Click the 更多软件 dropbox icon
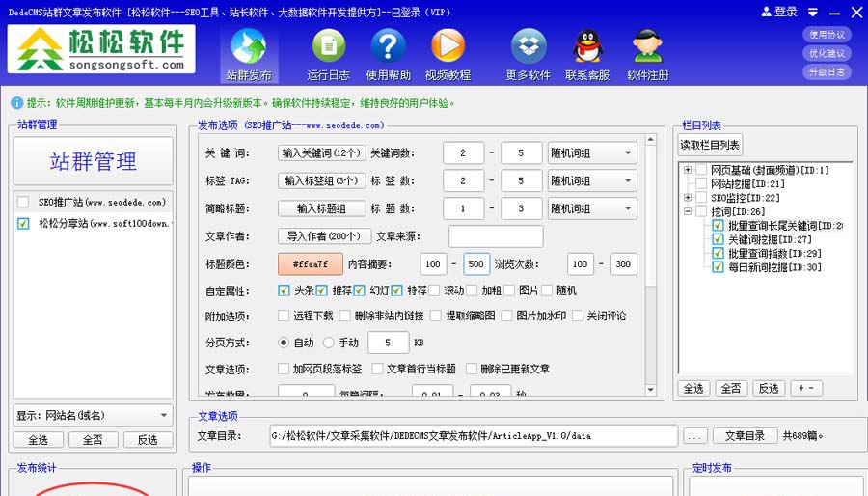 point(529,54)
